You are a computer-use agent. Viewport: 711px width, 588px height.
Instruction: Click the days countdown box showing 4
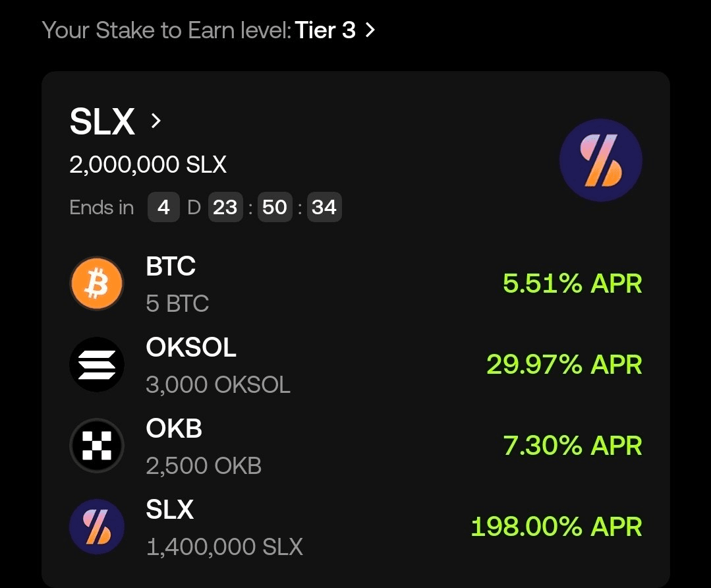[x=163, y=208]
